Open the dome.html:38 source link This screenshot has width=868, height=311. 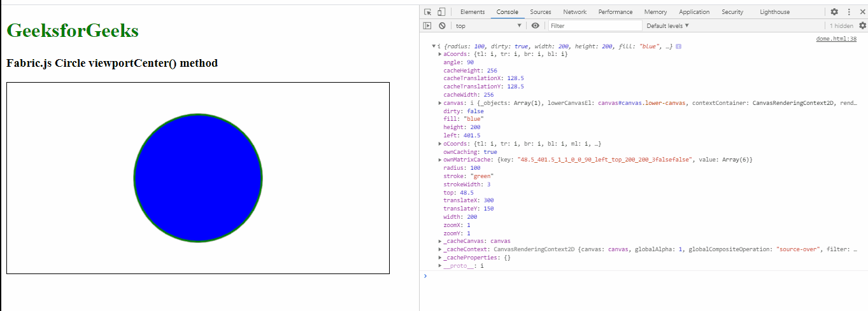836,39
